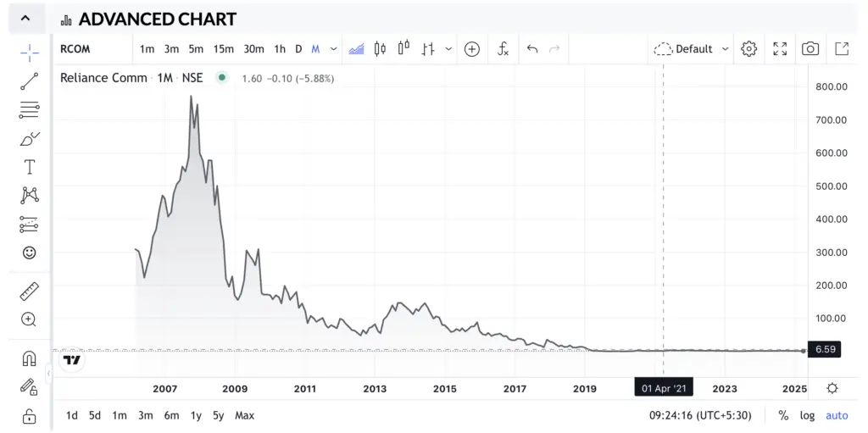
Task: Open the Fibonacci retracement tool
Action: click(x=29, y=109)
